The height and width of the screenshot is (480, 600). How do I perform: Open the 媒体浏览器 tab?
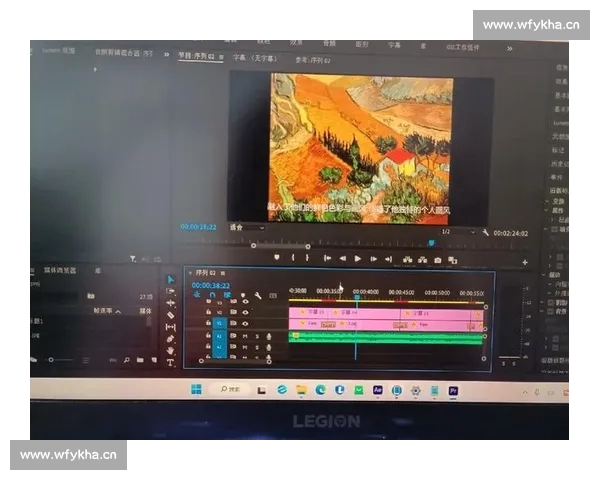coord(60,270)
